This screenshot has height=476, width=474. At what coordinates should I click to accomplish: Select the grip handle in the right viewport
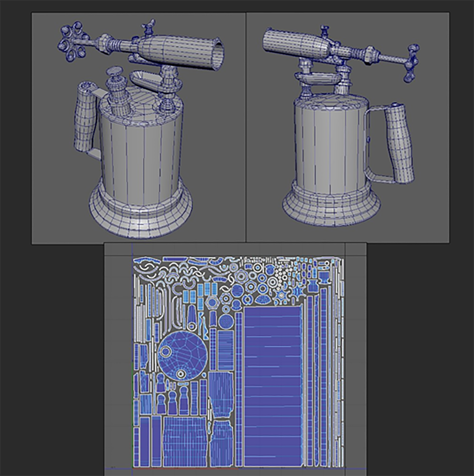(399, 144)
